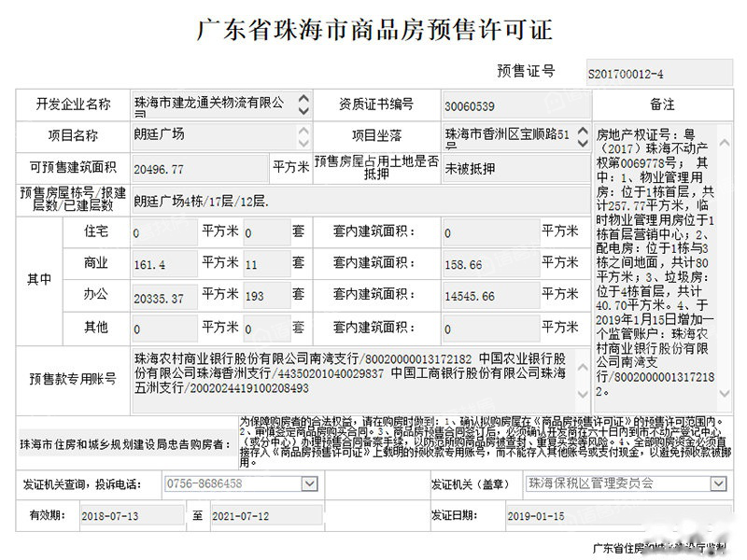Viewport: 747px width, 560px height.
Task: Click the 备注 remarks text area
Action: (x=662, y=268)
